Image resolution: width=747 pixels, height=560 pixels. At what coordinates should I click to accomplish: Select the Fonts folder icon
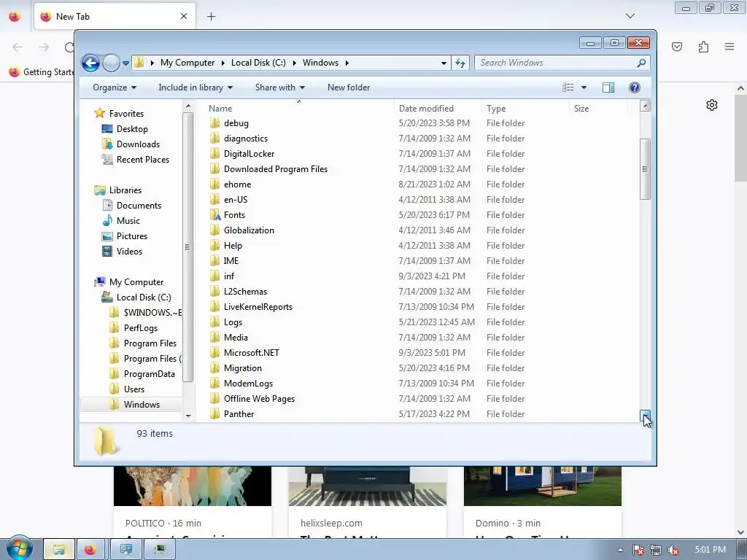(215, 215)
